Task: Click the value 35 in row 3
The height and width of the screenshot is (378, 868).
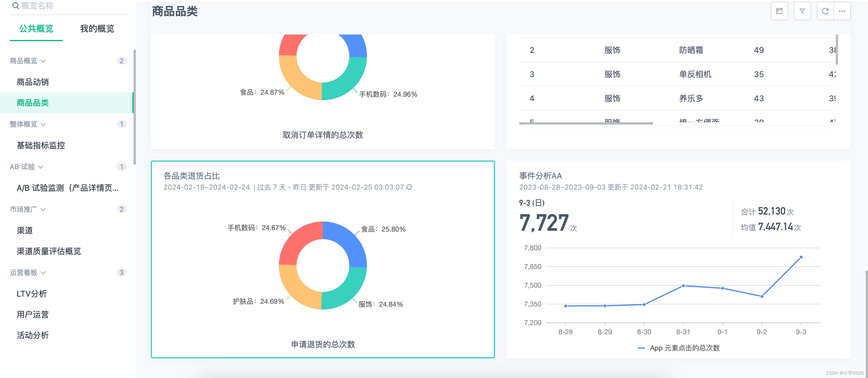Action: coord(758,75)
